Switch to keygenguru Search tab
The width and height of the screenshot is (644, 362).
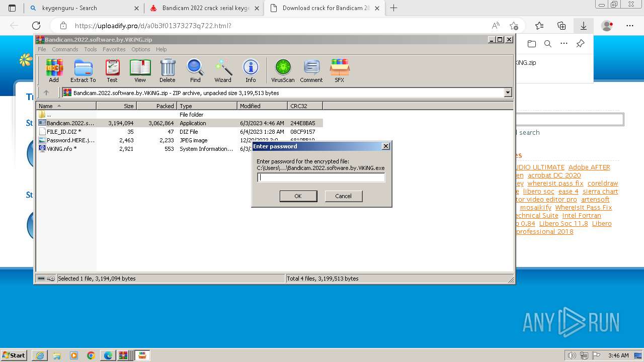84,8
